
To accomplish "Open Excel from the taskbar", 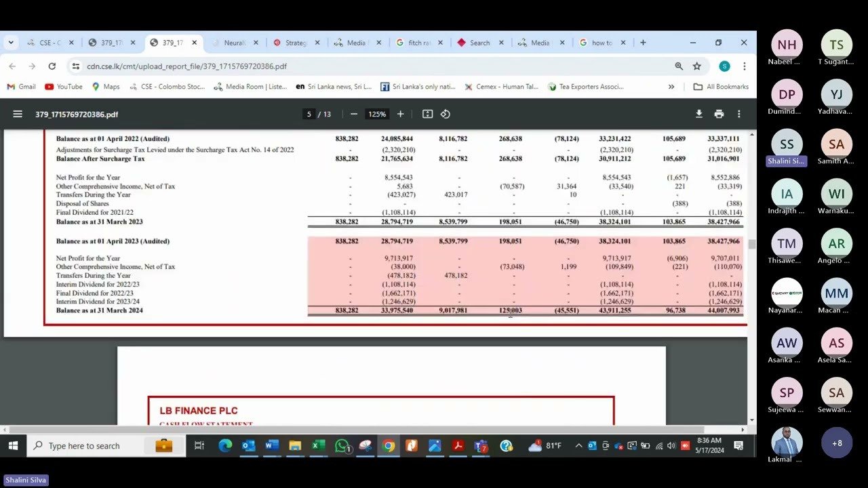I will (x=317, y=445).
